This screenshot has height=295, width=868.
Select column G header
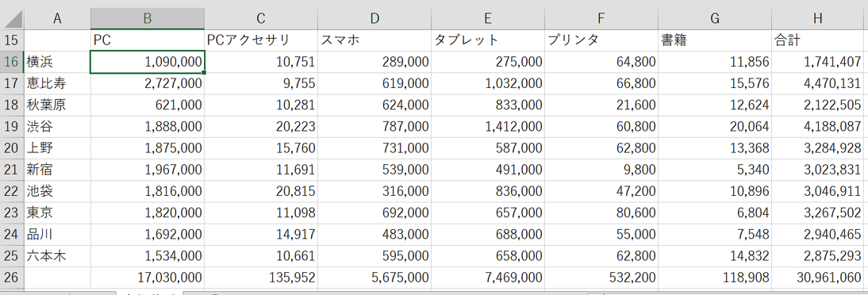click(x=715, y=18)
